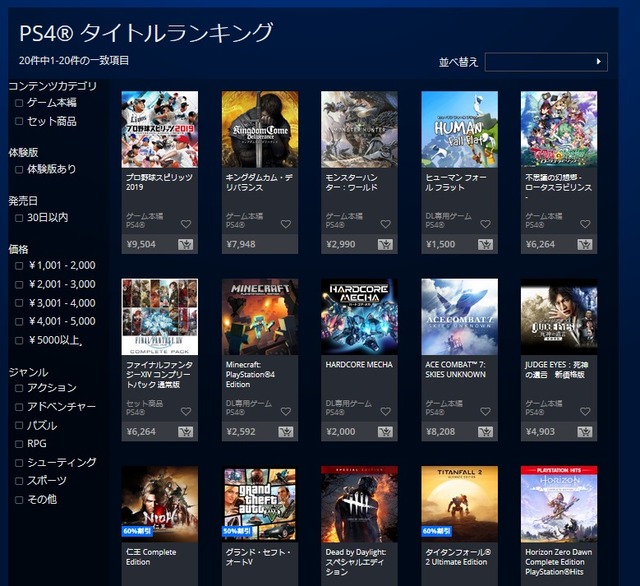Add ACE COMBAT 7 to wishlist with heart icon
640x586 pixels.
pyautogui.click(x=485, y=411)
